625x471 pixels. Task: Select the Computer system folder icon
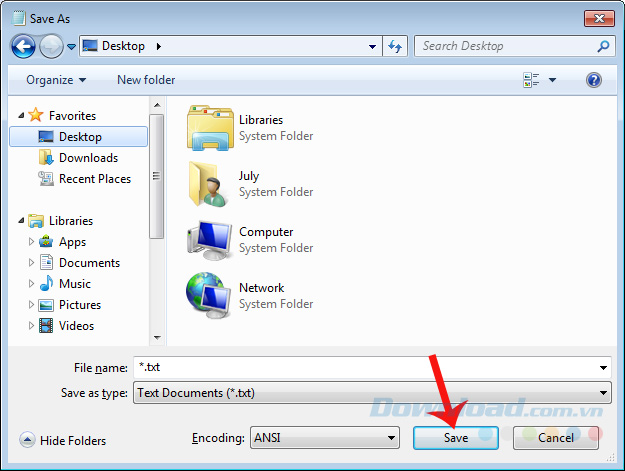(x=210, y=240)
